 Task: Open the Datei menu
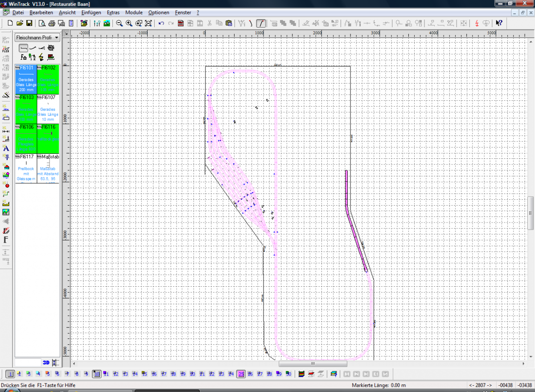click(x=18, y=12)
